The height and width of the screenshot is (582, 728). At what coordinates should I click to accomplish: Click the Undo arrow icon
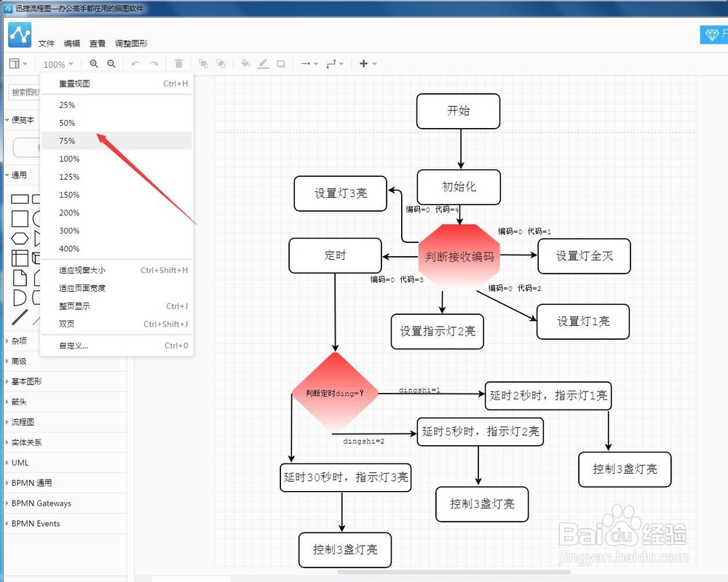(x=135, y=63)
